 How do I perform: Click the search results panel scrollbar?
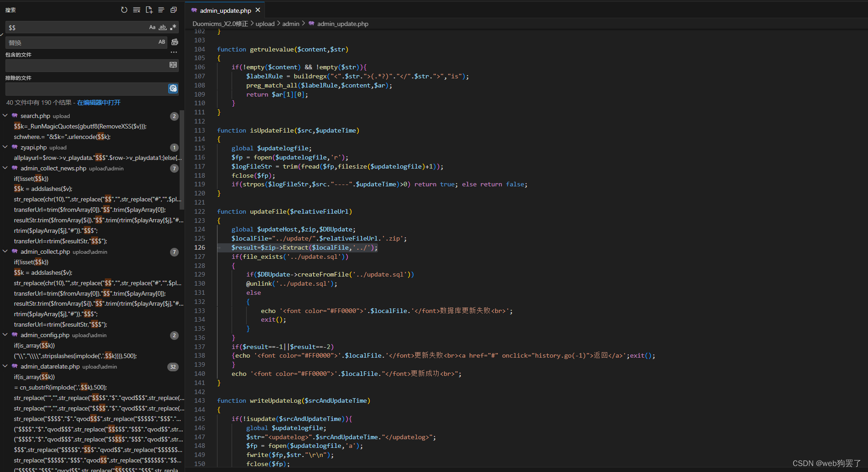182,159
